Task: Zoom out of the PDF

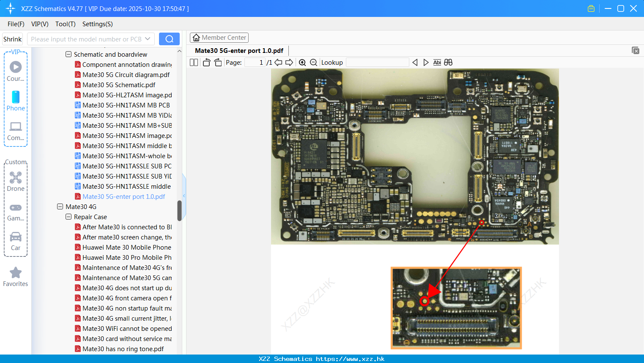Action: click(313, 63)
